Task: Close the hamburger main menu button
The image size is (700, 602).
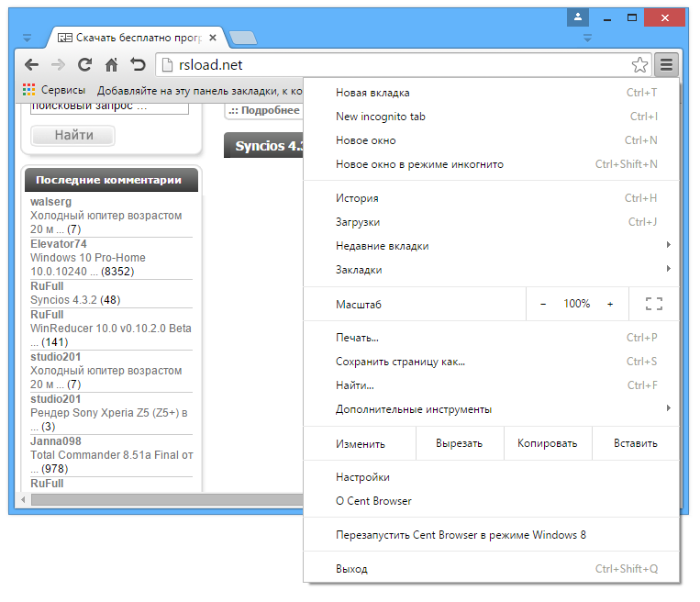Action: (x=667, y=65)
